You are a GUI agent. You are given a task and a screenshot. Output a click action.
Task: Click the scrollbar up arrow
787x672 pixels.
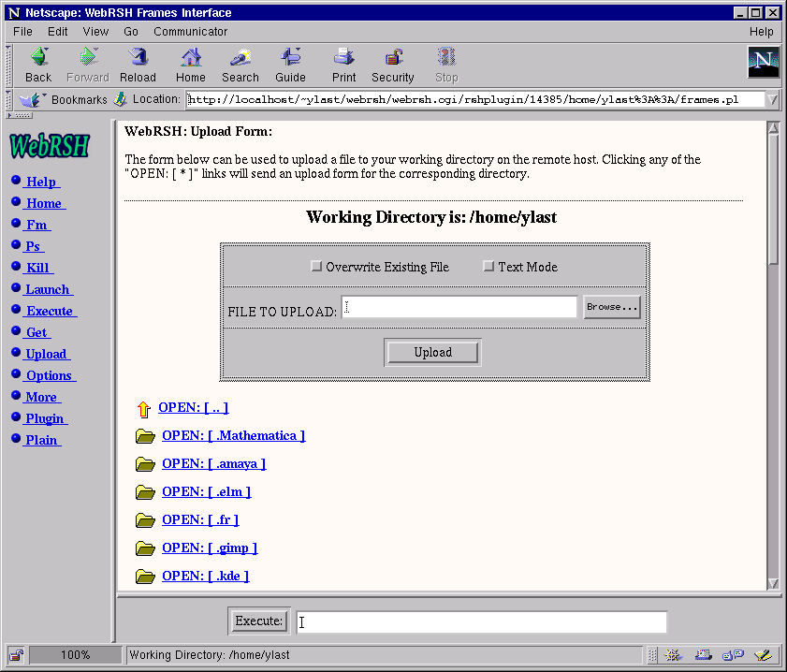point(774,128)
